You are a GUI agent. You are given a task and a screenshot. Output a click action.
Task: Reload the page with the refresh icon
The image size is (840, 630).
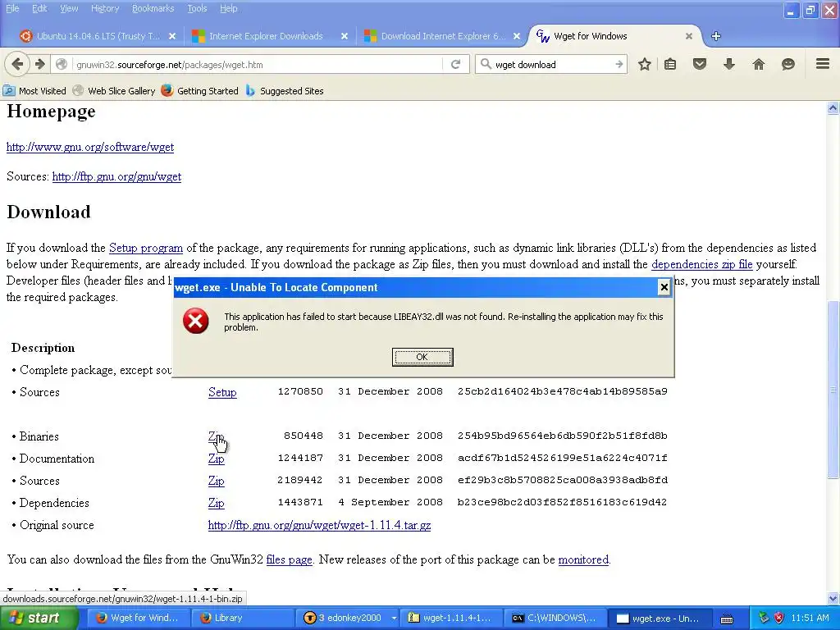pyautogui.click(x=456, y=64)
